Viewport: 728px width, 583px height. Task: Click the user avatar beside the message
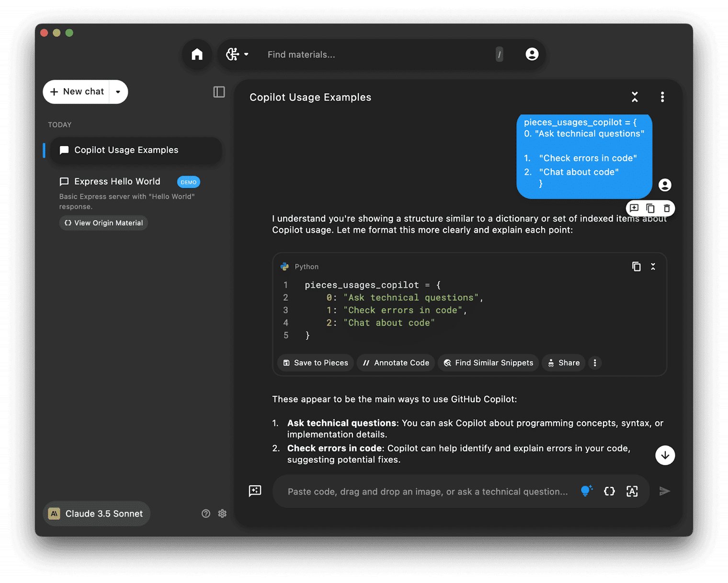665,185
